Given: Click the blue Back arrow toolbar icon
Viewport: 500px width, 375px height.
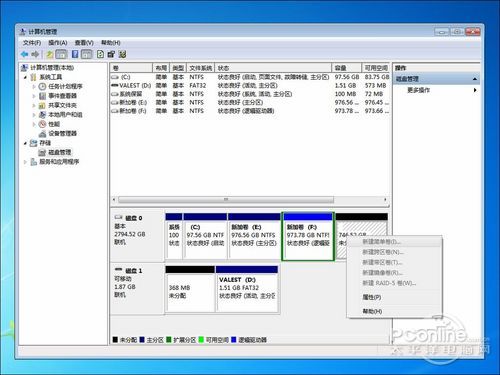Looking at the screenshot, I should [x=24, y=54].
